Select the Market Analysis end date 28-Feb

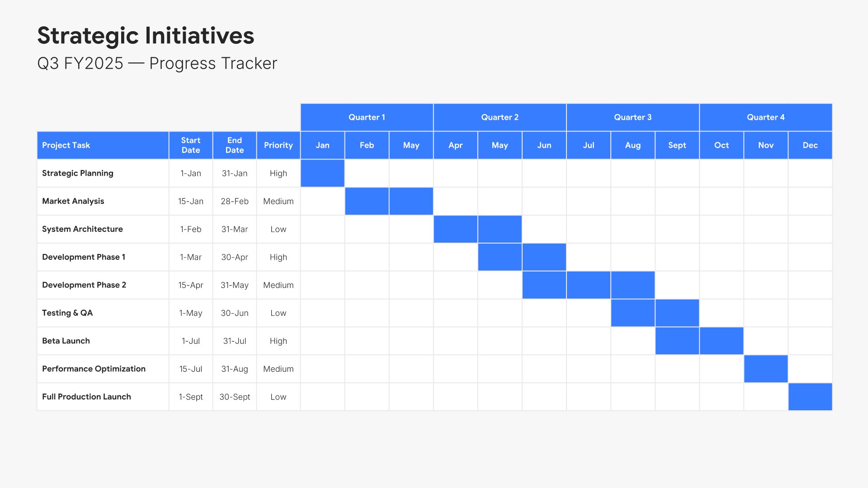point(235,201)
